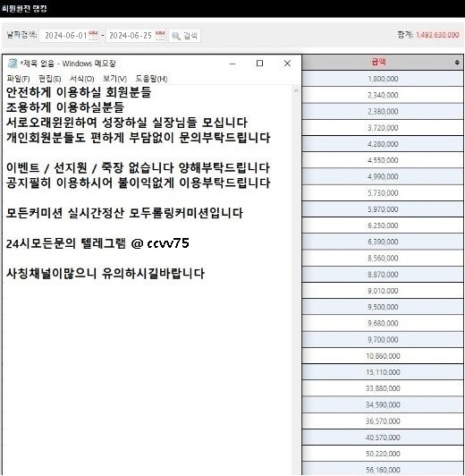Open the 편집(E) menu in Notepad
This screenshot has height=476, width=465.
point(50,79)
